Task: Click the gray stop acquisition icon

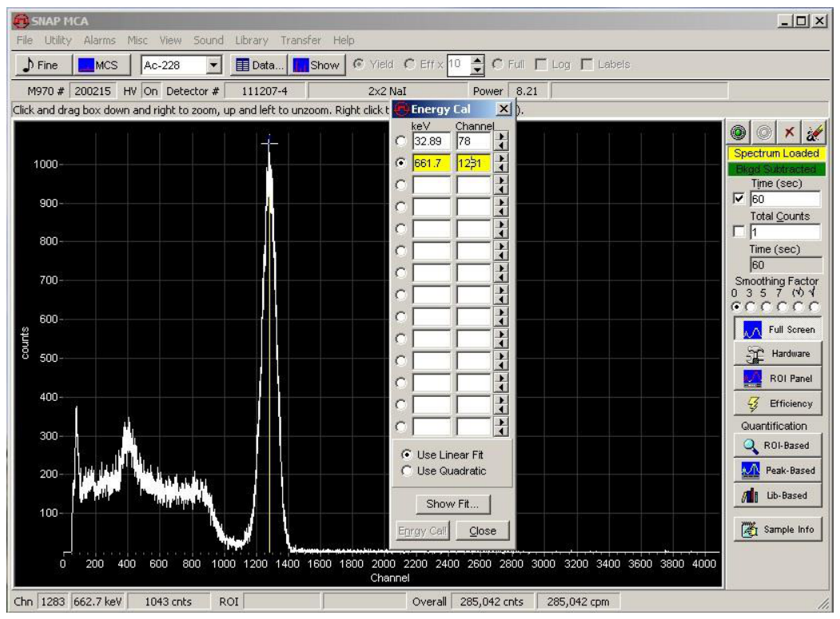Action: (764, 133)
